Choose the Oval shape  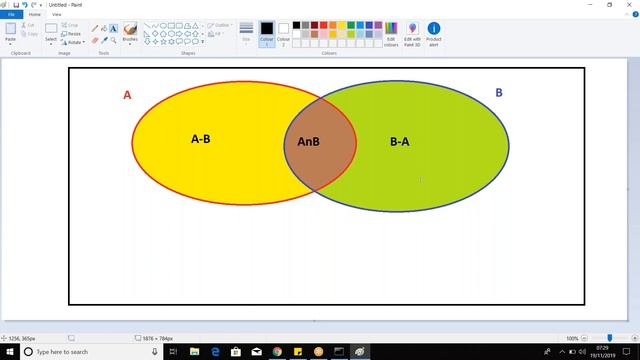coord(163,25)
